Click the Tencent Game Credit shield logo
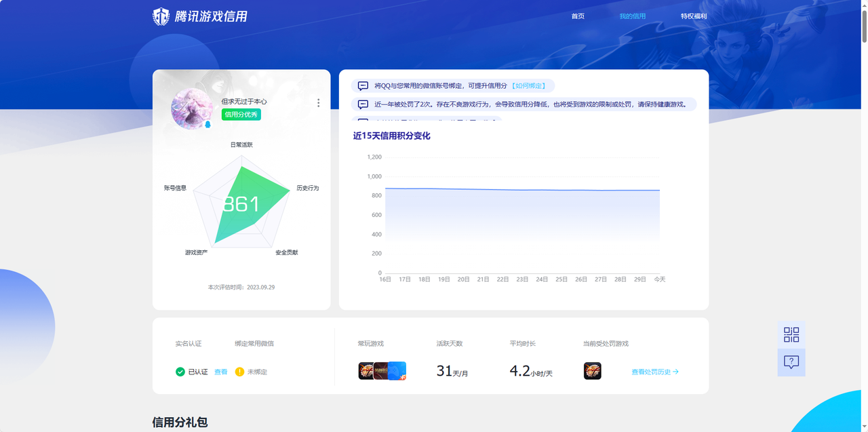 click(x=161, y=16)
